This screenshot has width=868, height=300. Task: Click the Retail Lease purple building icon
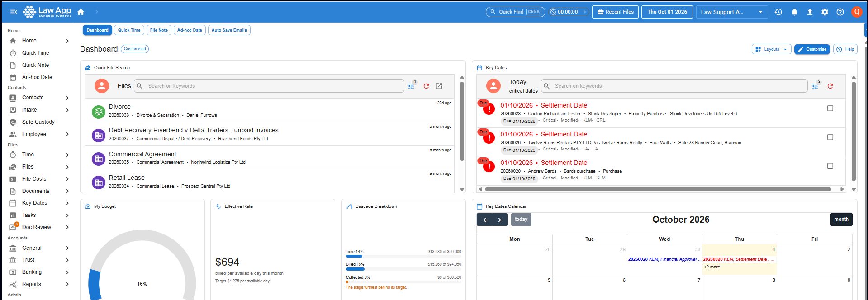[99, 182]
